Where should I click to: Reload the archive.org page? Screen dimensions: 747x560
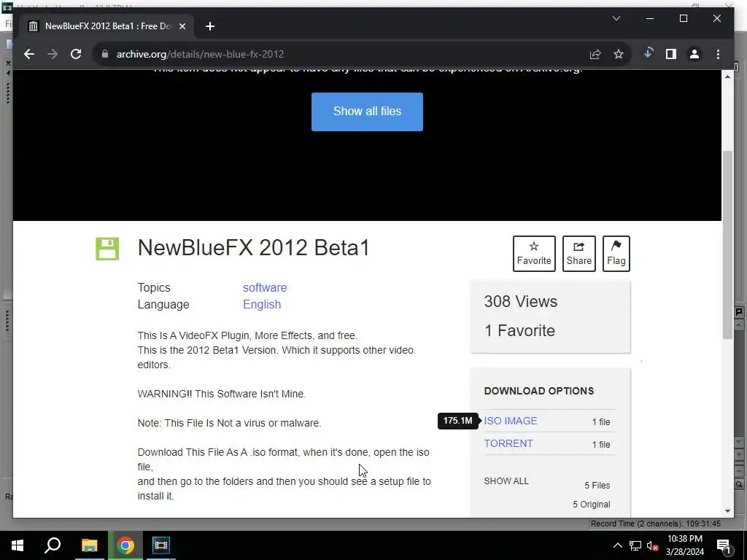[x=76, y=54]
